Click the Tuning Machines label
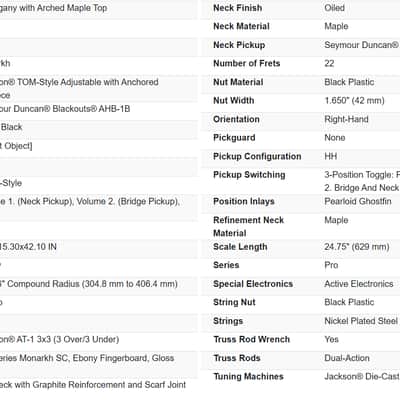The height and width of the screenshot is (400, 400). tap(248, 377)
